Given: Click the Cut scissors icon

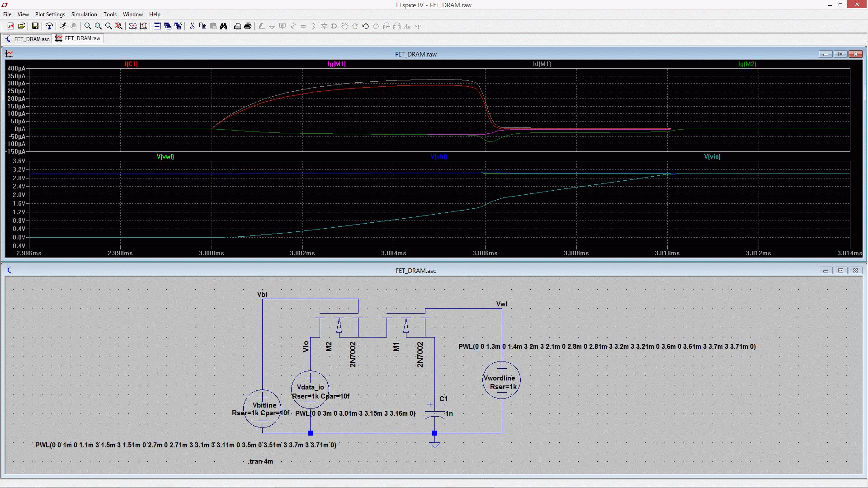Looking at the screenshot, I should 192,26.
